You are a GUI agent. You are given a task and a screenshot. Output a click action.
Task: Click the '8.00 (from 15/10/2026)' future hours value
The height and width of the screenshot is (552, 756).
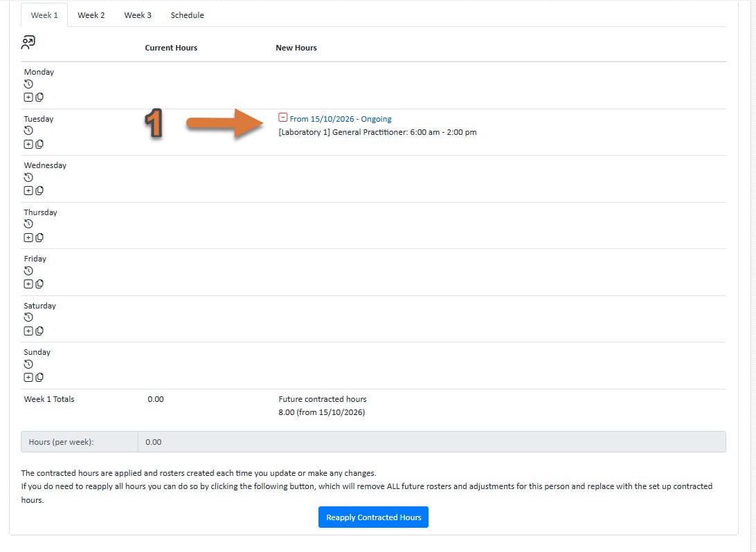tap(322, 412)
